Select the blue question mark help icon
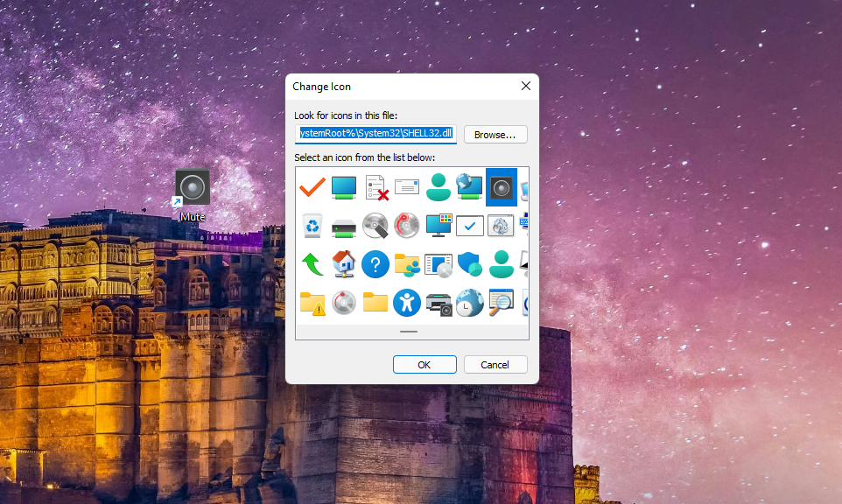This screenshot has height=504, width=842. click(x=375, y=264)
